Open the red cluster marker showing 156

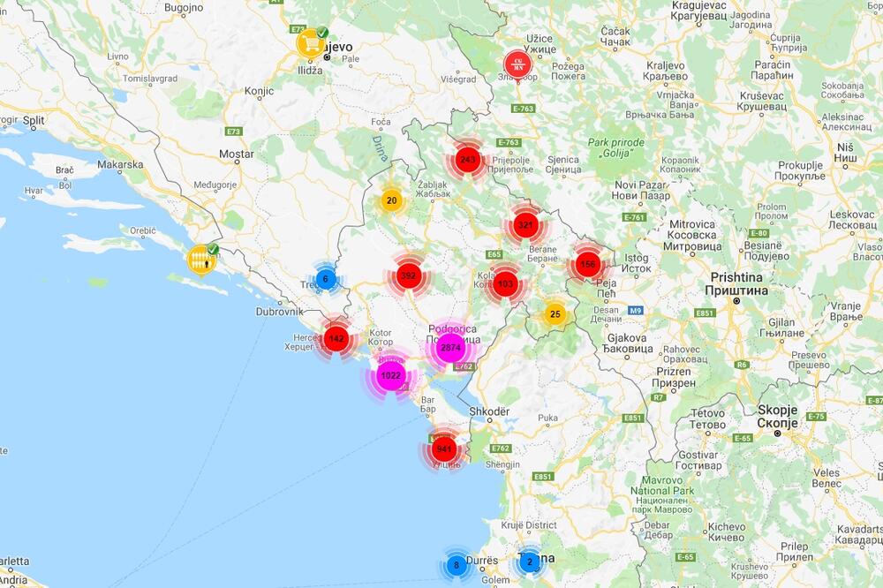[x=588, y=264]
